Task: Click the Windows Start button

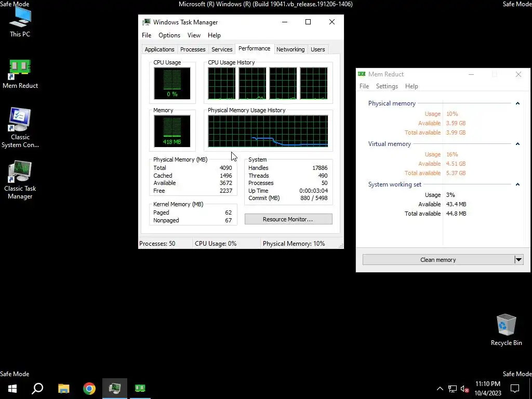Action: point(12,388)
